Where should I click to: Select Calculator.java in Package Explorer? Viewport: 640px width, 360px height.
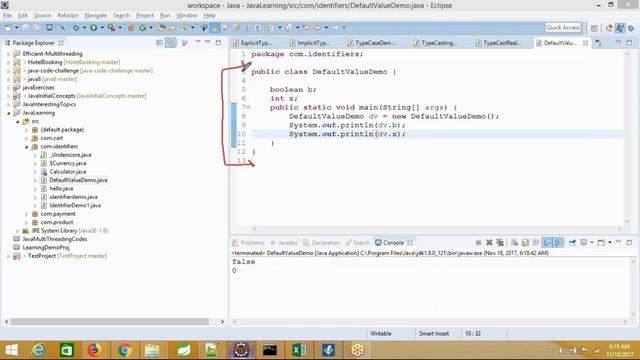pyautogui.click(x=68, y=172)
